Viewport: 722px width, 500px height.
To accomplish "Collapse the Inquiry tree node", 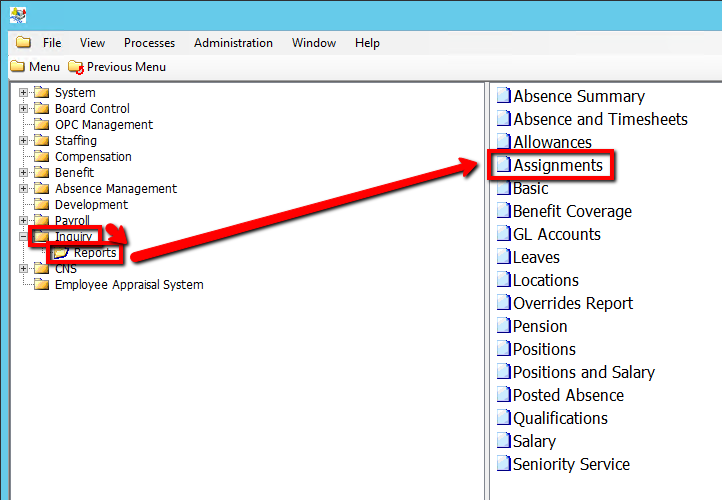I will 23,237.
